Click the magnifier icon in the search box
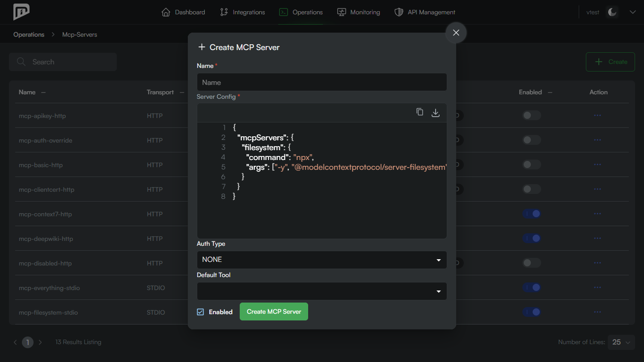The height and width of the screenshot is (362, 644). click(x=21, y=62)
